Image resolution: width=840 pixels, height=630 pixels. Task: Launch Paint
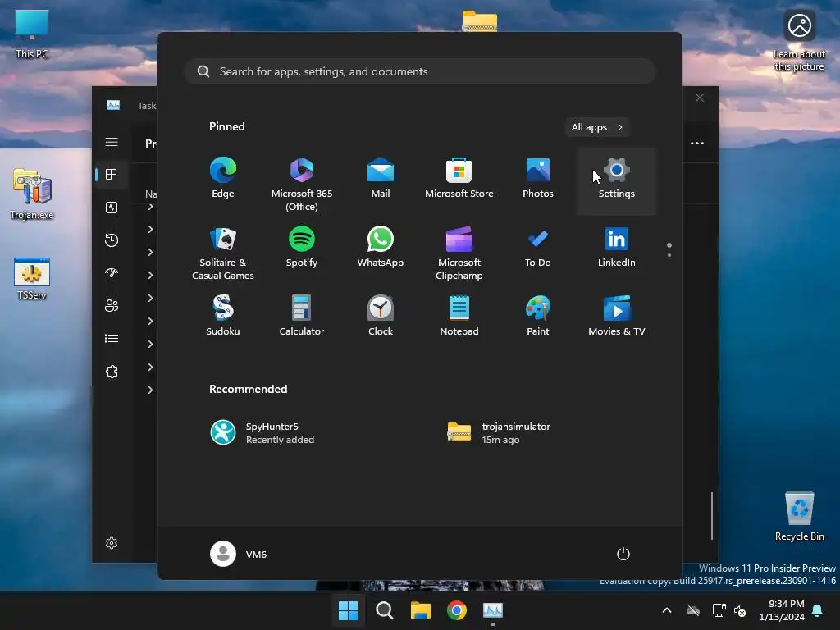pyautogui.click(x=538, y=316)
